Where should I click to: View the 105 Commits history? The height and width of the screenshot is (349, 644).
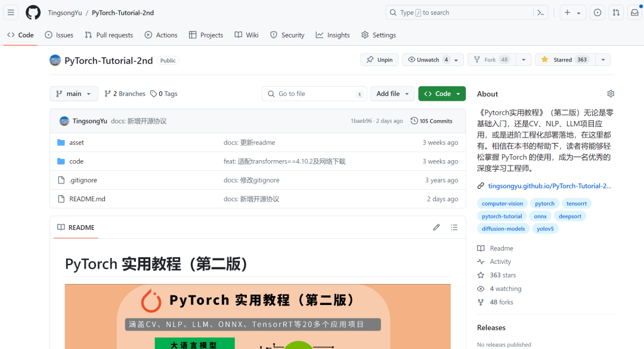[431, 120]
